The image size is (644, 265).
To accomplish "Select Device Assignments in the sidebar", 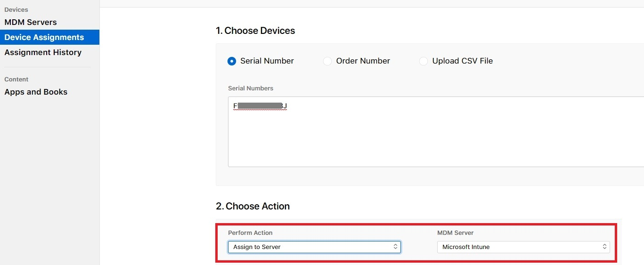I will click(x=44, y=37).
